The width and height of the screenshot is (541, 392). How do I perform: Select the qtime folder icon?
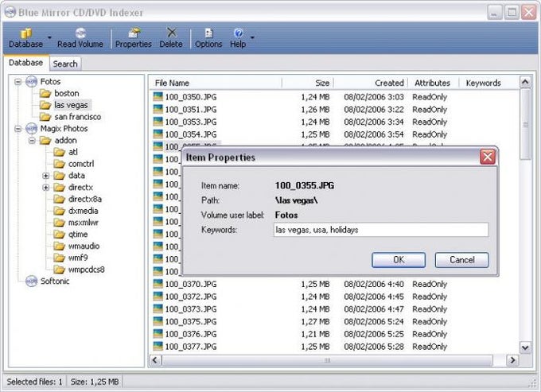(60, 234)
